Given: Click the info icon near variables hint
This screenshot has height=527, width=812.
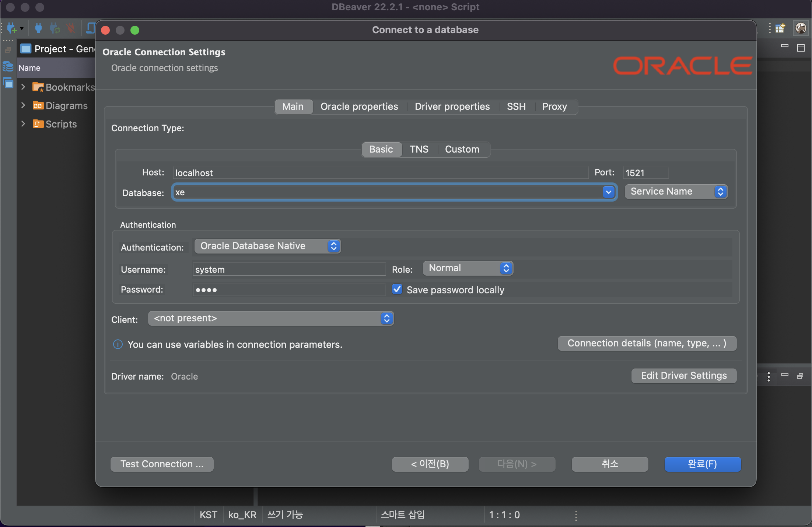Looking at the screenshot, I should pyautogui.click(x=118, y=344).
